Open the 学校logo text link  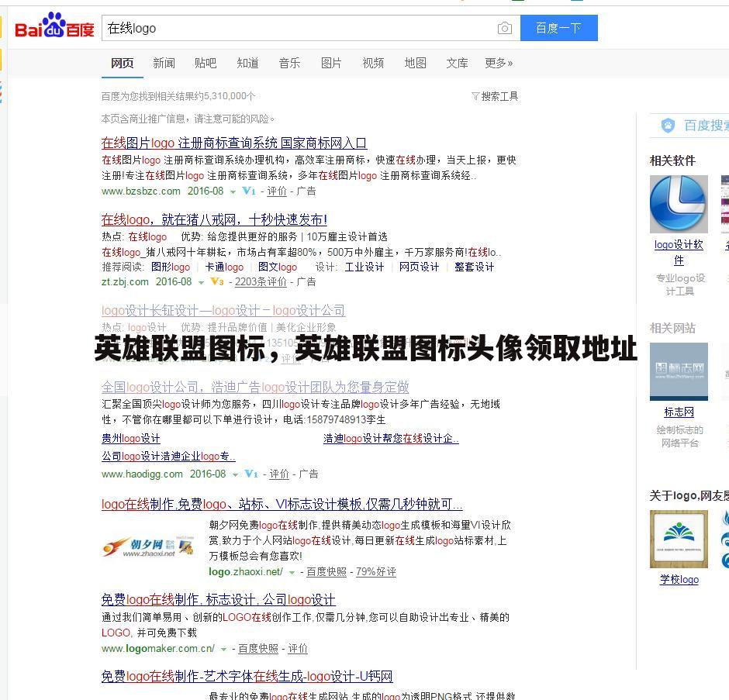pyautogui.click(x=679, y=579)
